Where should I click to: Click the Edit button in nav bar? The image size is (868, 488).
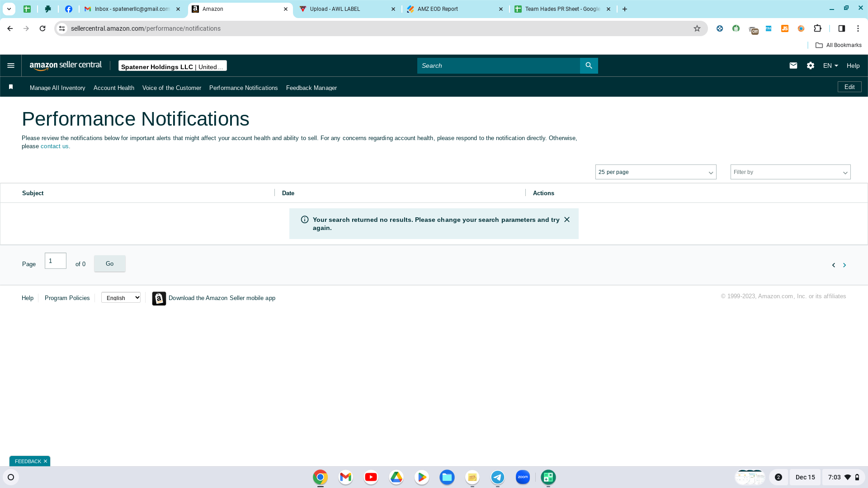[x=849, y=87]
